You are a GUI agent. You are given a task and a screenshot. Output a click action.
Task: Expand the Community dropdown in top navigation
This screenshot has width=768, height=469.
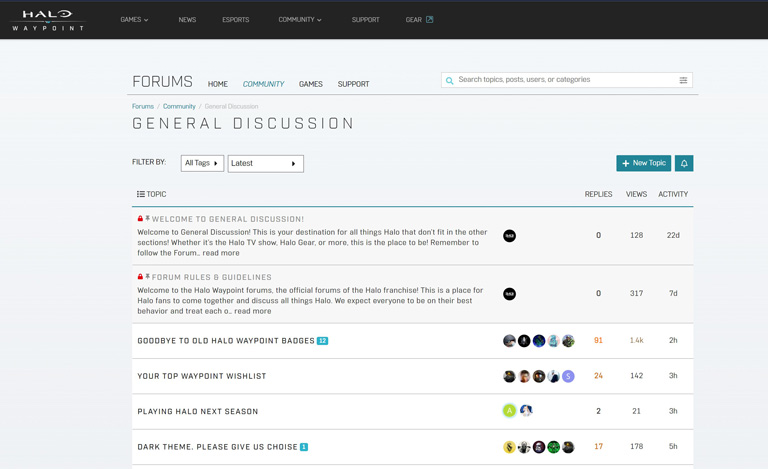[x=300, y=20]
